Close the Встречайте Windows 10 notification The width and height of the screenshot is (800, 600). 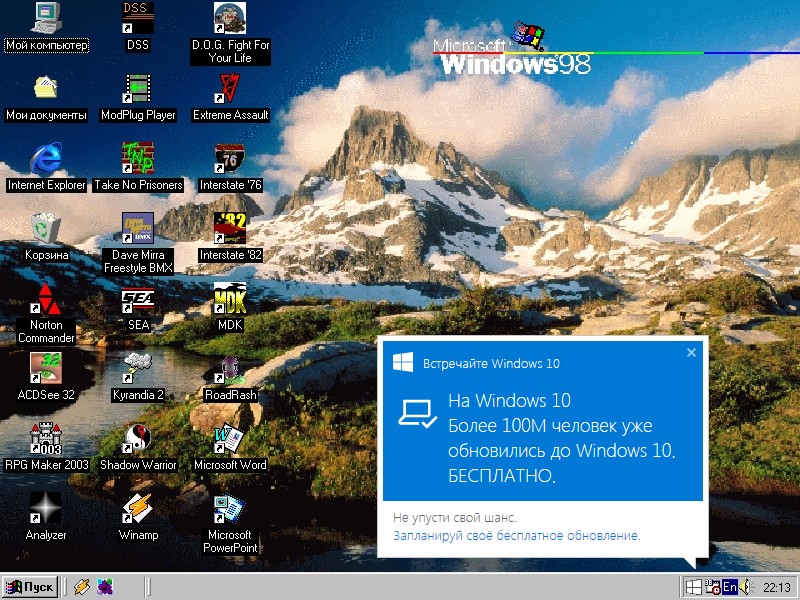[x=691, y=353]
